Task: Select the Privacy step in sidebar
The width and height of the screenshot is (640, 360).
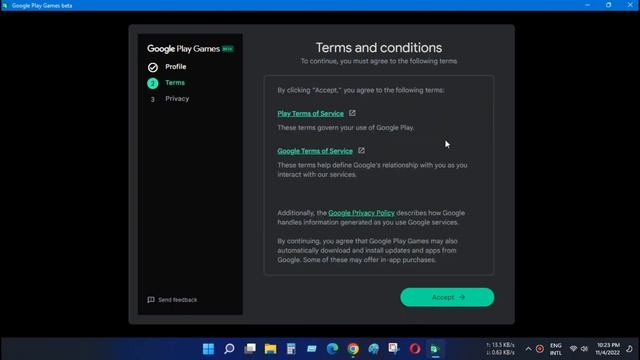Action: [177, 98]
